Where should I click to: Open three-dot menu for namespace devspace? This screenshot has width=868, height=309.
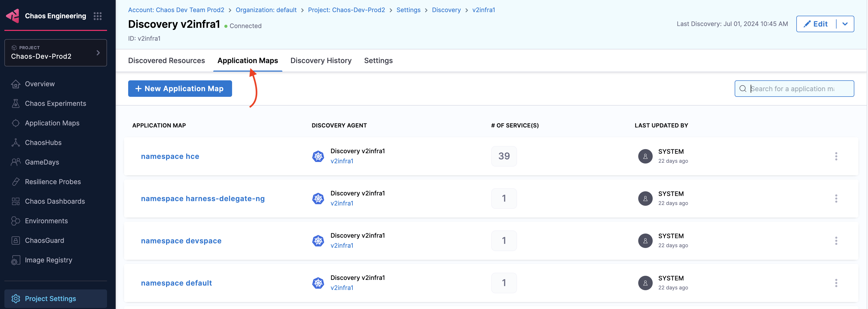(x=836, y=241)
